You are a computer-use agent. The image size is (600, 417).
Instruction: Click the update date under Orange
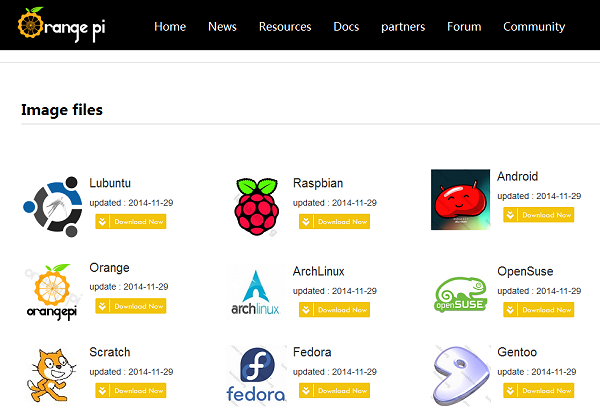[129, 287]
